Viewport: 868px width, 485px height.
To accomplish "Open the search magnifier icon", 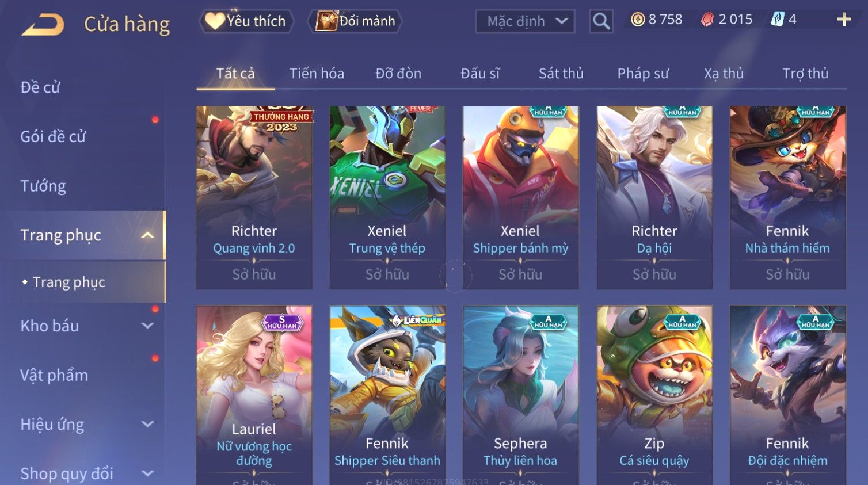I will pos(601,21).
